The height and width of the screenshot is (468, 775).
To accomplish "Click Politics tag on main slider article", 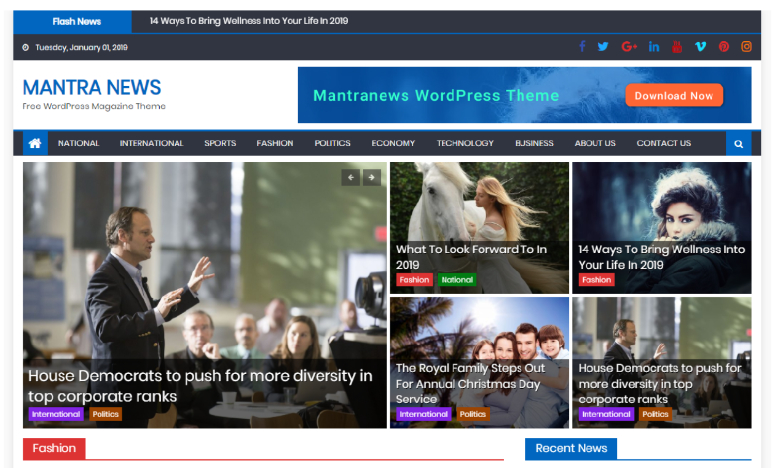I will (x=105, y=414).
